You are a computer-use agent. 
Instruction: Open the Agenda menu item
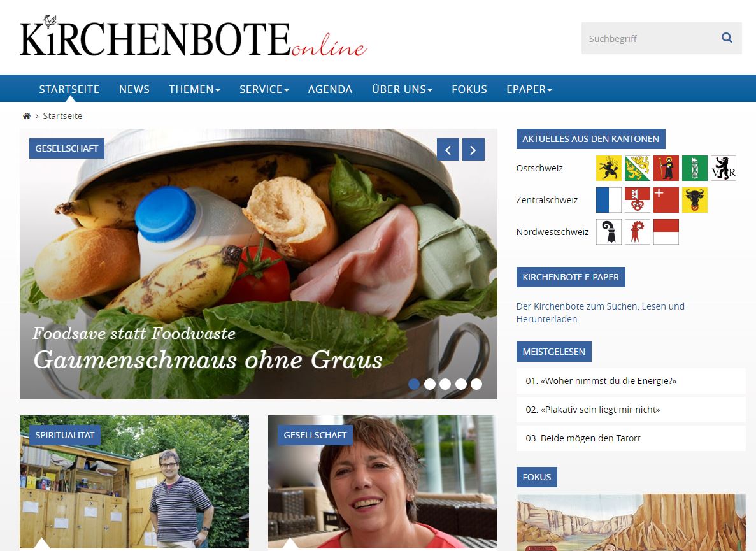[331, 89]
